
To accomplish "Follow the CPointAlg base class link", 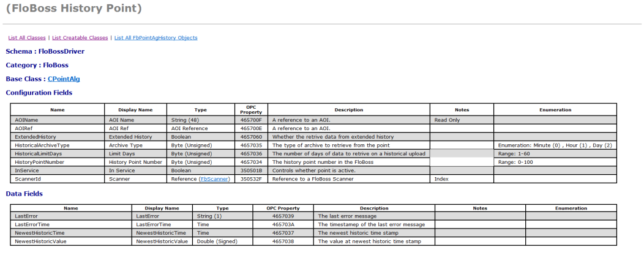I will point(64,79).
